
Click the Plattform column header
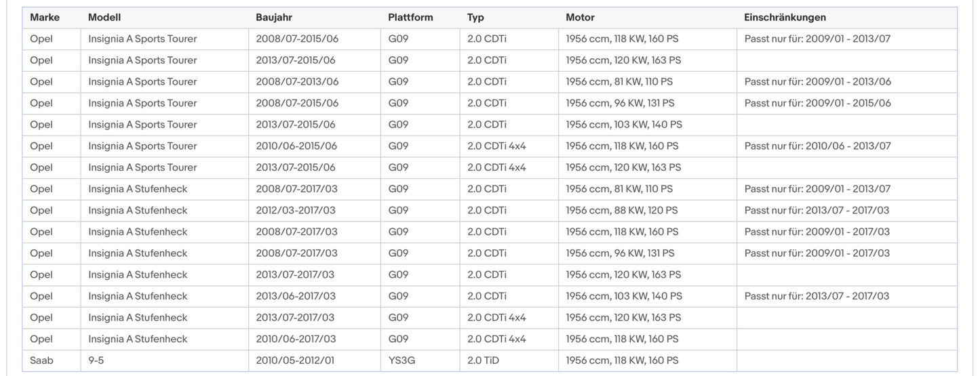(410, 18)
